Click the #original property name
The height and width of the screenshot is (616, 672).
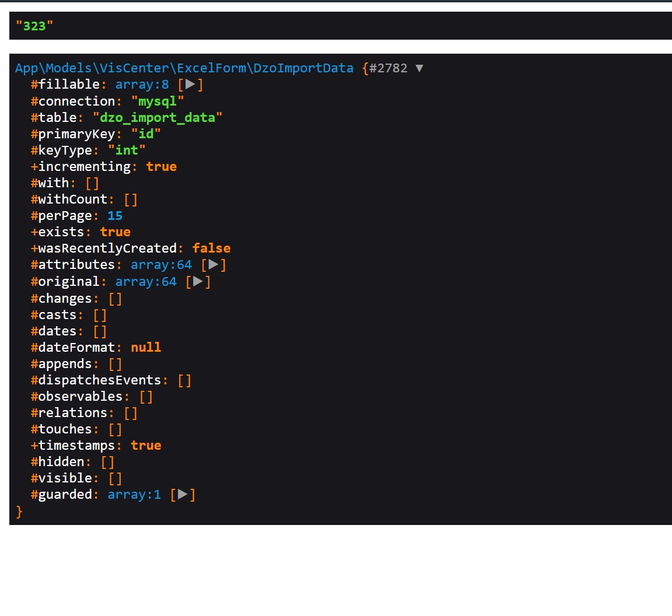65,282
